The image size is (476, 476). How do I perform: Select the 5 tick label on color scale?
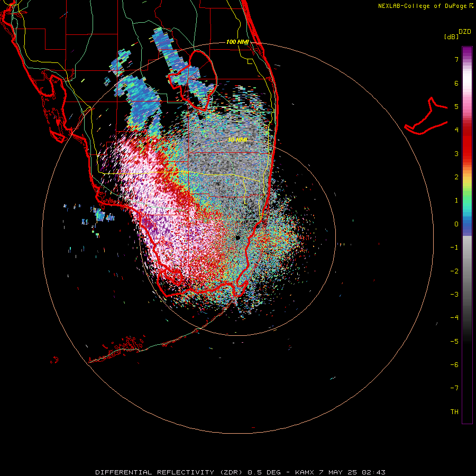pyautogui.click(x=456, y=106)
